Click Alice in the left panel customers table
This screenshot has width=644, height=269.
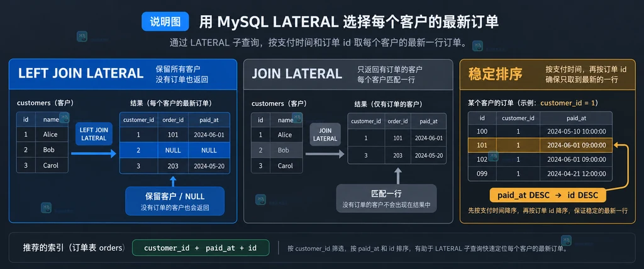[x=50, y=134]
